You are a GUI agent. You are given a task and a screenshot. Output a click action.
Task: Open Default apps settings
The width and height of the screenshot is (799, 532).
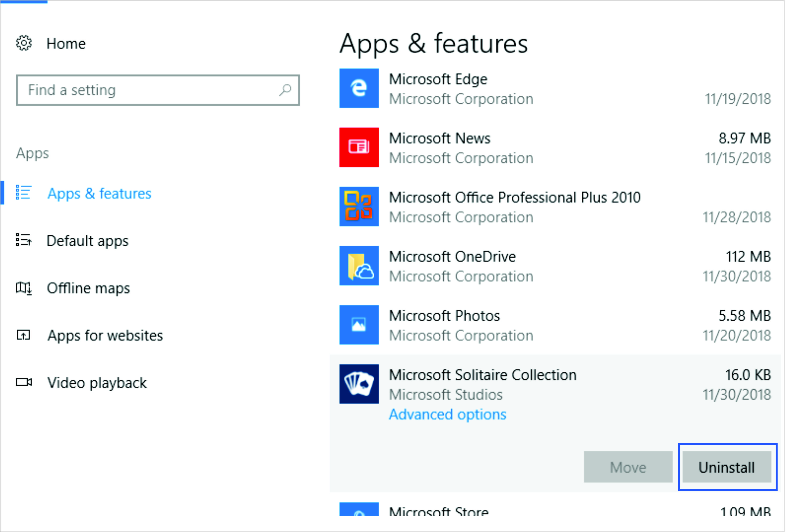coord(88,241)
